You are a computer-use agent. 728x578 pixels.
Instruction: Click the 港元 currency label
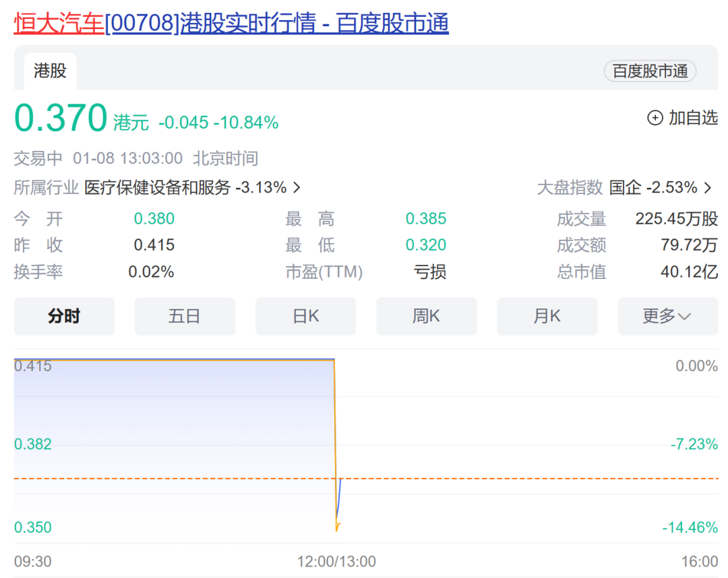pos(131,123)
